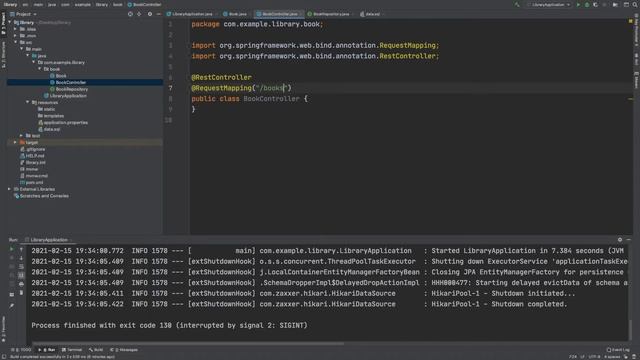640x360 pixels.
Task: Click the yellow inspection indicator in editor corner
Action: click(631, 21)
